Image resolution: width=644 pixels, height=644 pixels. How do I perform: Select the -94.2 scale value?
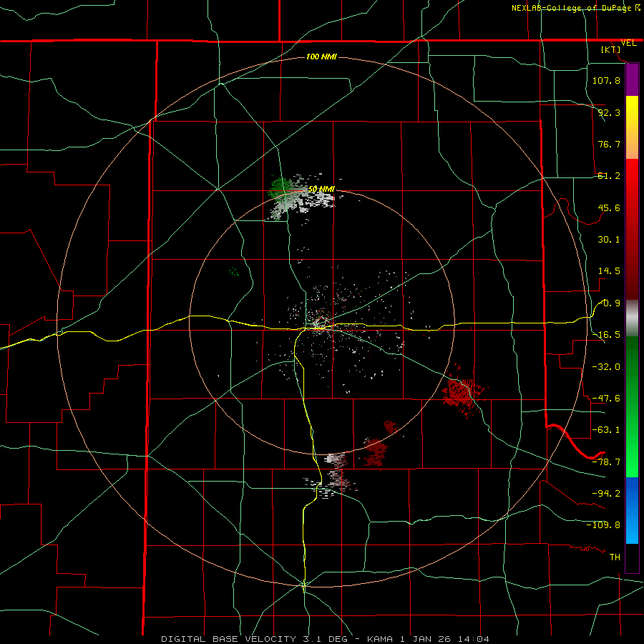606,493
